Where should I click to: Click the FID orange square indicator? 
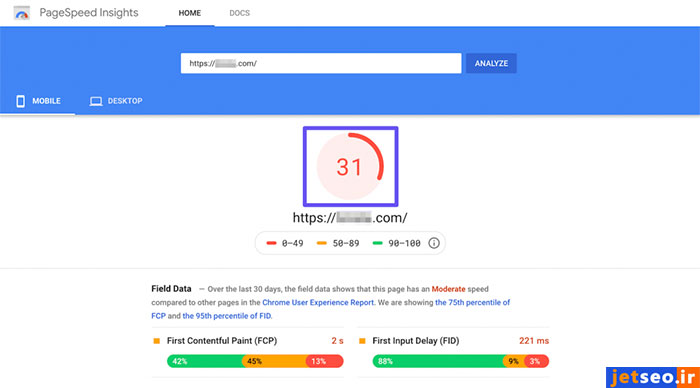[x=362, y=341]
